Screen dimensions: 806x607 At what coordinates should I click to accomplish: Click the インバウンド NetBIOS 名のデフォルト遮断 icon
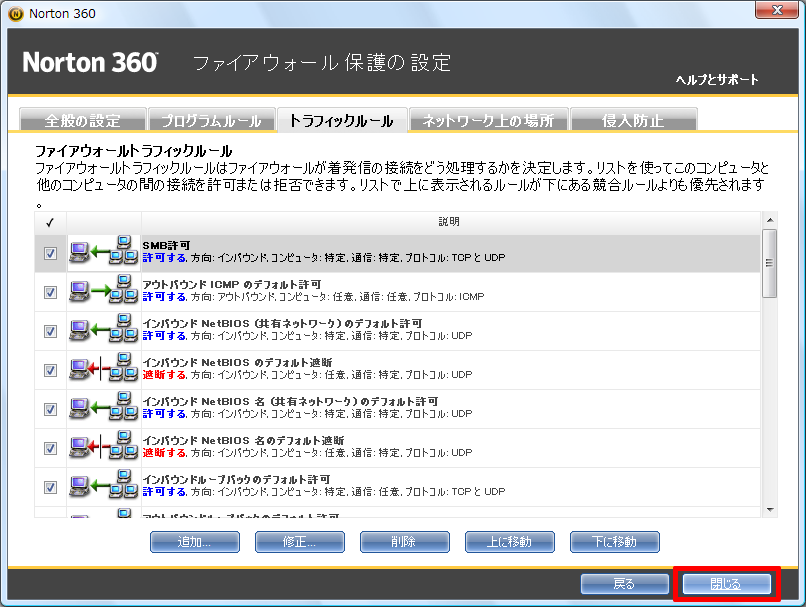coord(103,448)
